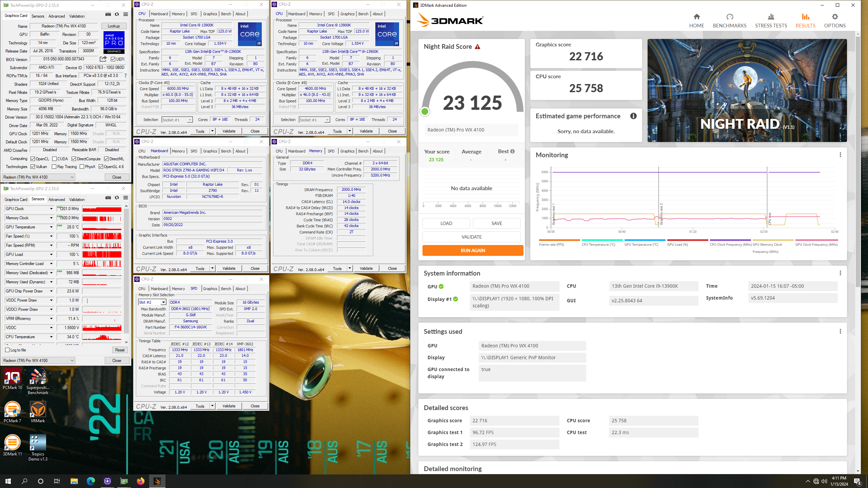Click the BIOS version share/export icon in GPU-Z
Image resolution: width=868 pixels, height=488 pixels.
coord(103,59)
